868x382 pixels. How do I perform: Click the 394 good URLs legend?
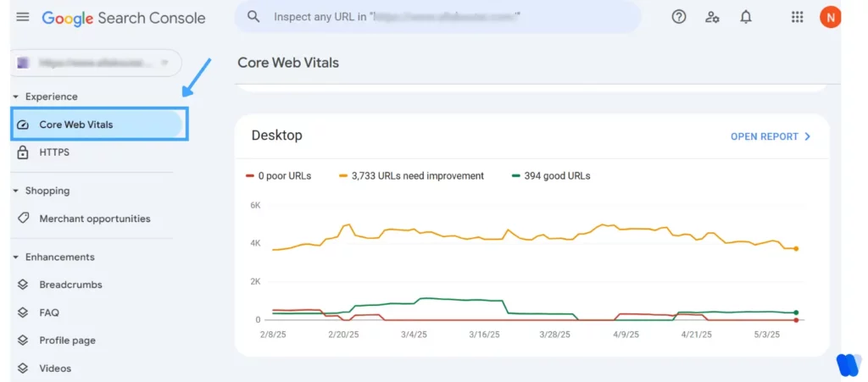[x=550, y=176]
